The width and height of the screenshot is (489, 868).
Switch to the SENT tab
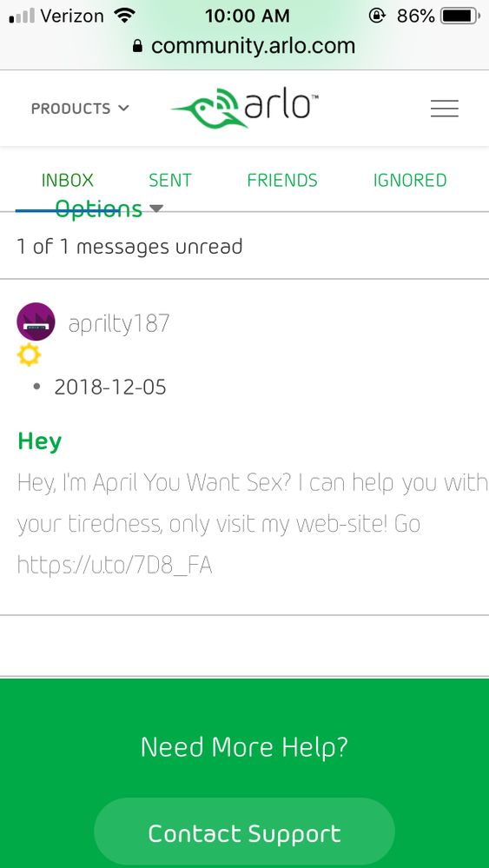pos(170,181)
